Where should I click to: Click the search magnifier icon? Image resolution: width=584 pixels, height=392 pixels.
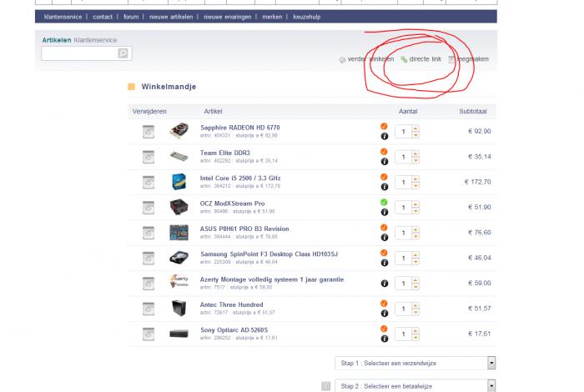[123, 53]
